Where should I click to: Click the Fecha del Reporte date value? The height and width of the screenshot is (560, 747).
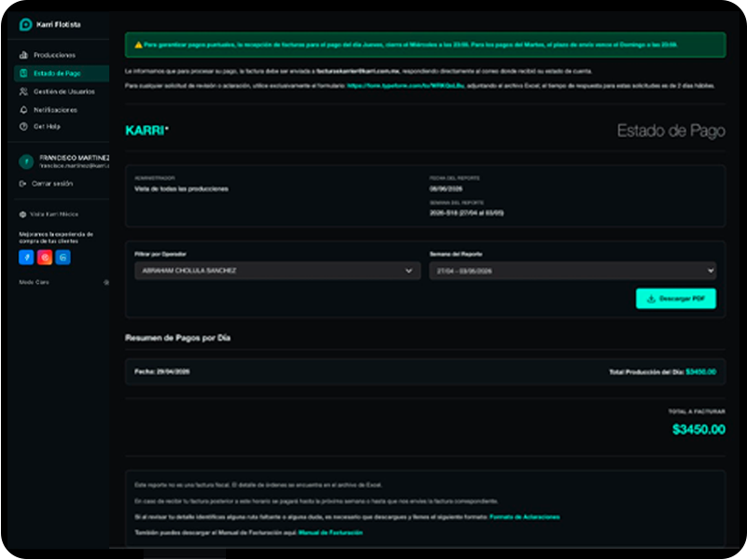(x=446, y=189)
